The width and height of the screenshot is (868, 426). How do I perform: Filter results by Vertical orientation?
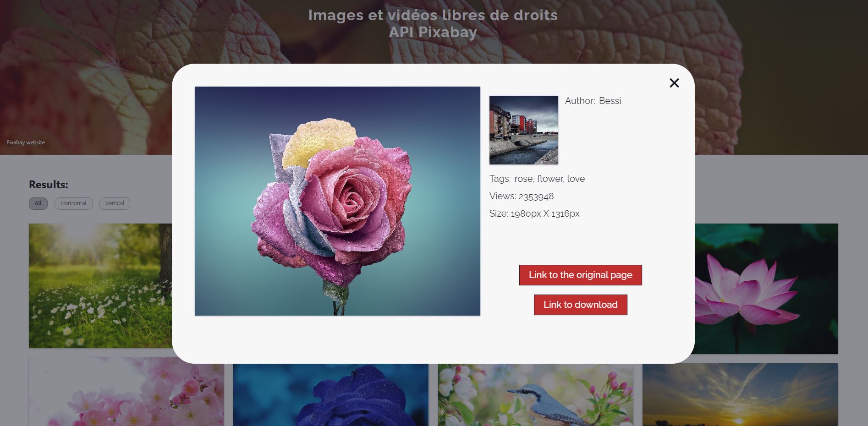click(x=115, y=203)
